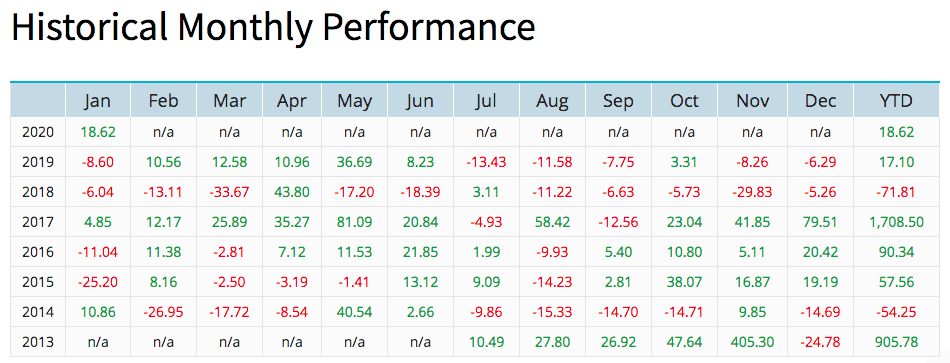Viewport: 950px width, 363px height.
Task: Click the Jul column header
Action: click(x=487, y=100)
